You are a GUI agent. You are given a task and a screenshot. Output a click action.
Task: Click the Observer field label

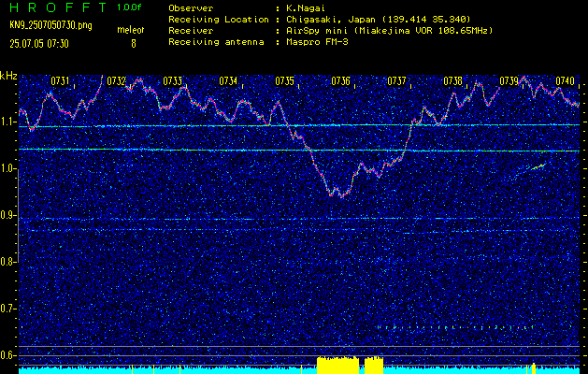pyautogui.click(x=191, y=8)
